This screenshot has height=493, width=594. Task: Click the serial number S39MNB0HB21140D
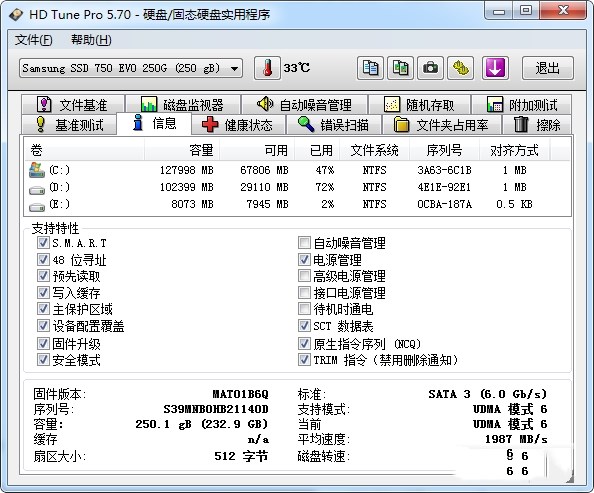216,409
